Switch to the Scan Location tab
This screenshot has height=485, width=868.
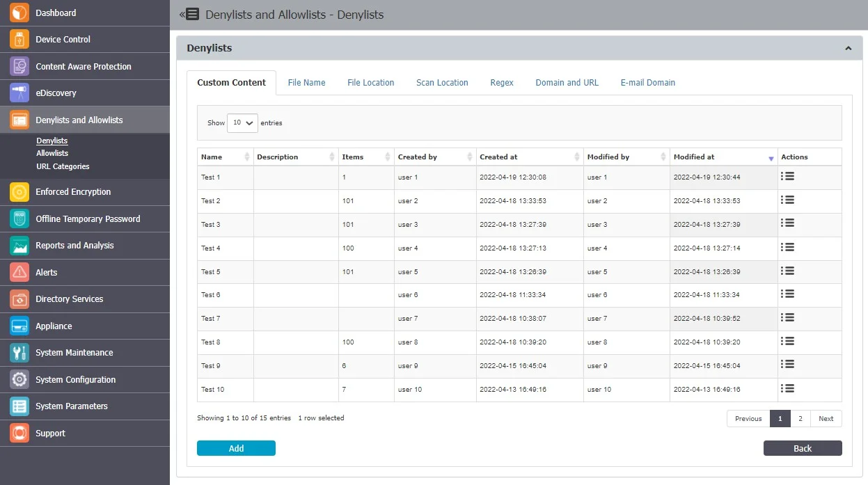[442, 82]
